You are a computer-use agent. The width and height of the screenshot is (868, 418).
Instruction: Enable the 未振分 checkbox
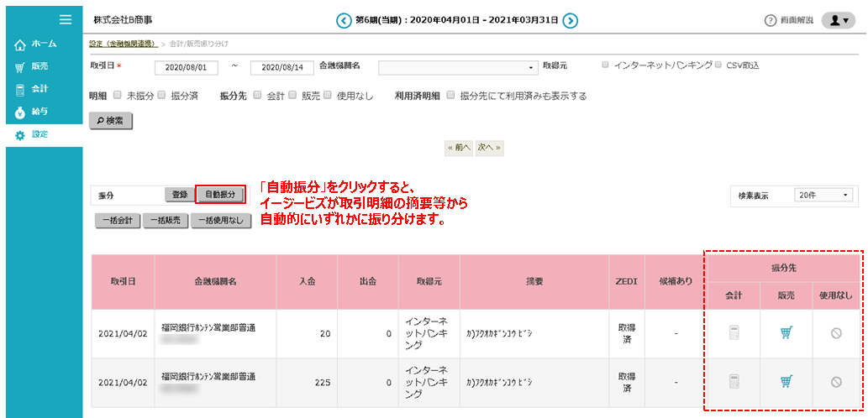pyautogui.click(x=118, y=96)
